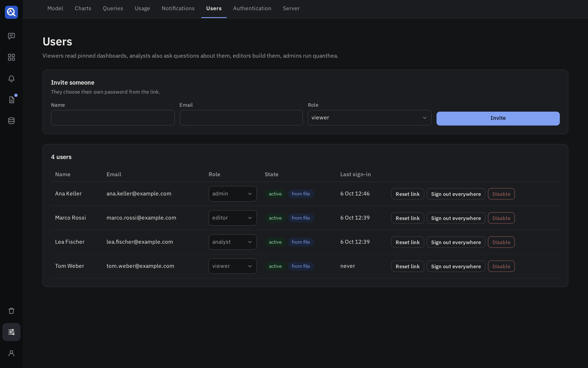Image resolution: width=588 pixels, height=368 pixels.
Task: Switch to the Authentication tab
Action: (252, 9)
